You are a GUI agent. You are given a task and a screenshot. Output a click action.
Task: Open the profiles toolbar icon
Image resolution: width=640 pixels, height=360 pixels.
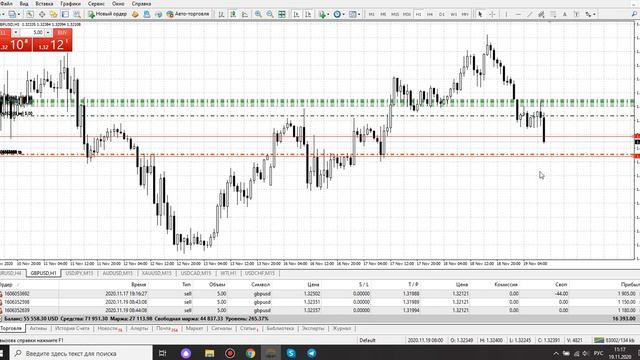[x=12, y=14]
